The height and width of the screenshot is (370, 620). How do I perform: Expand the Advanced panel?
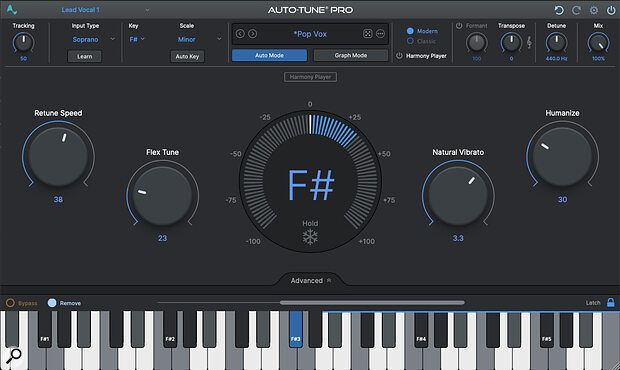point(310,280)
